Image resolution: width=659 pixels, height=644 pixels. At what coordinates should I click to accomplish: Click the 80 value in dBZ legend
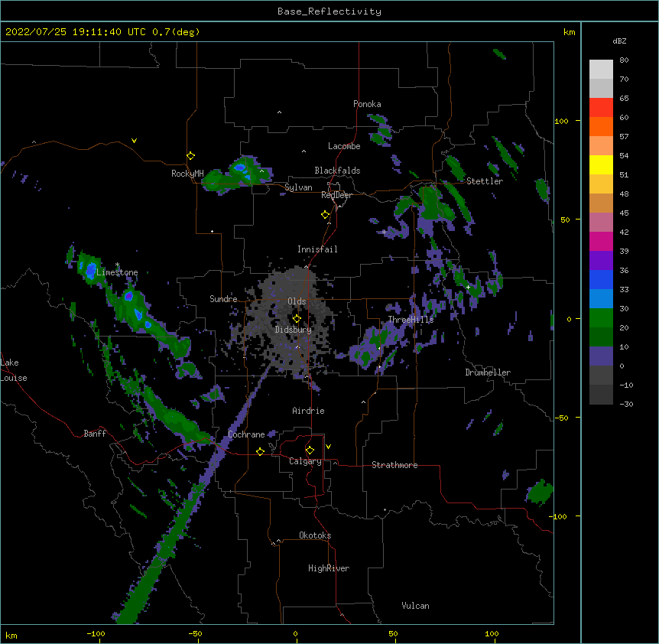[x=624, y=60]
